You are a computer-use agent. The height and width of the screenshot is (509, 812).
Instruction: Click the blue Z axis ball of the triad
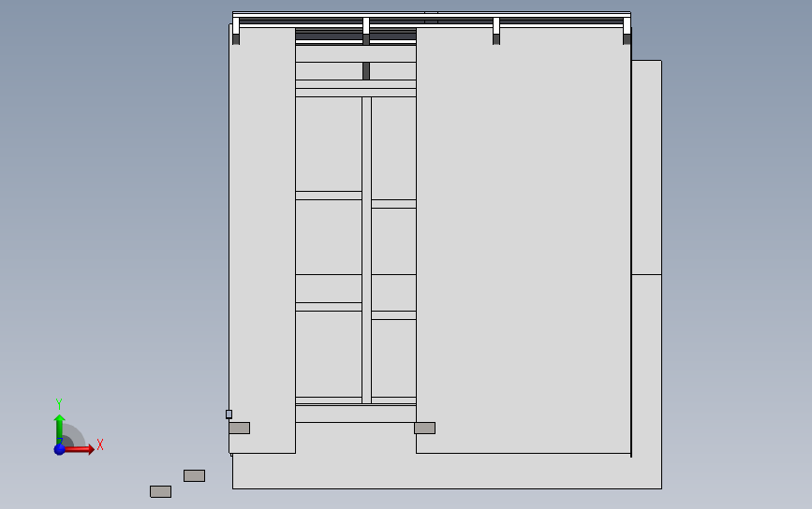click(60, 449)
